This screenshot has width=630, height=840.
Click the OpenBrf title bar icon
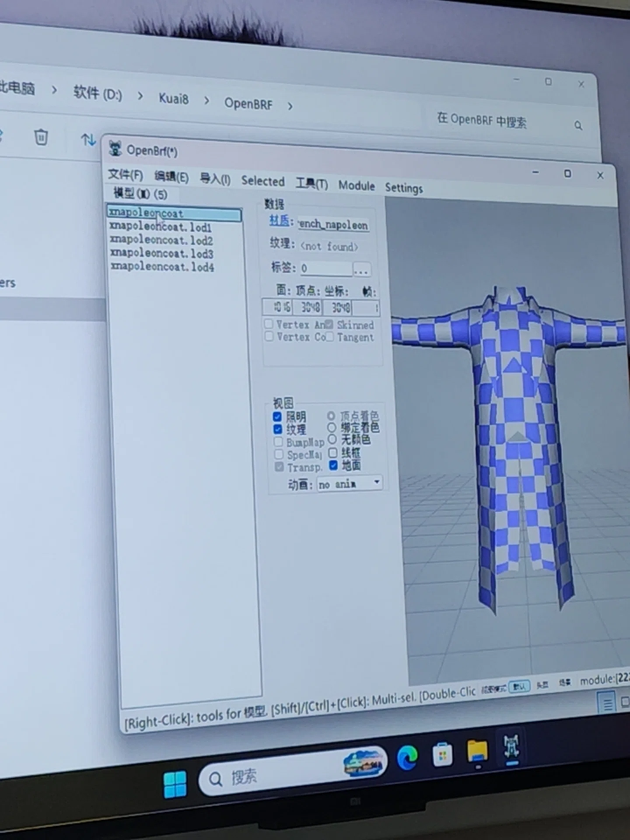coord(115,148)
